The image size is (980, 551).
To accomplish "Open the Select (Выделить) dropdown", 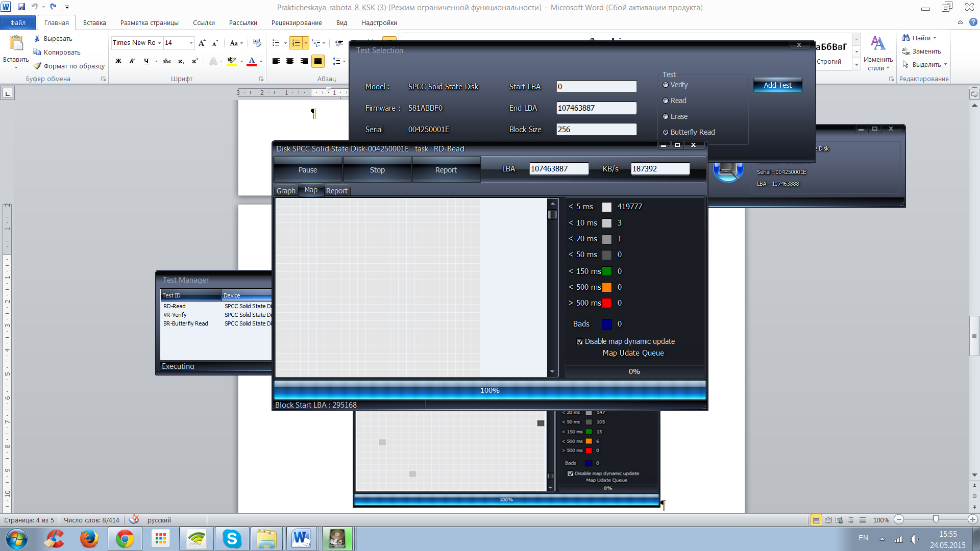I will [x=924, y=65].
